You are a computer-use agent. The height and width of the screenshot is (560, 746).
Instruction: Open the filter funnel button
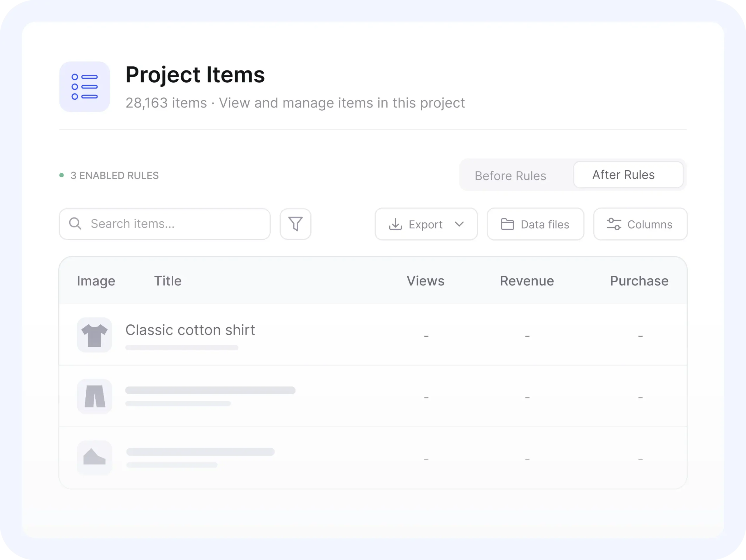295,224
